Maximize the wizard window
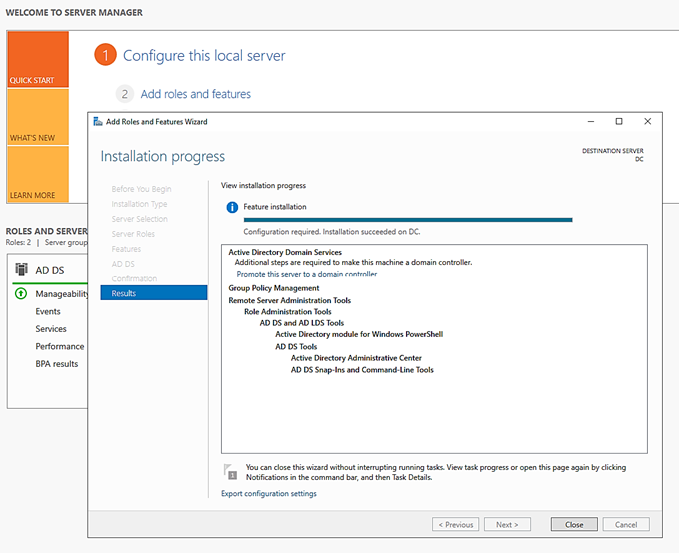Image resolution: width=679 pixels, height=553 pixels. click(619, 122)
